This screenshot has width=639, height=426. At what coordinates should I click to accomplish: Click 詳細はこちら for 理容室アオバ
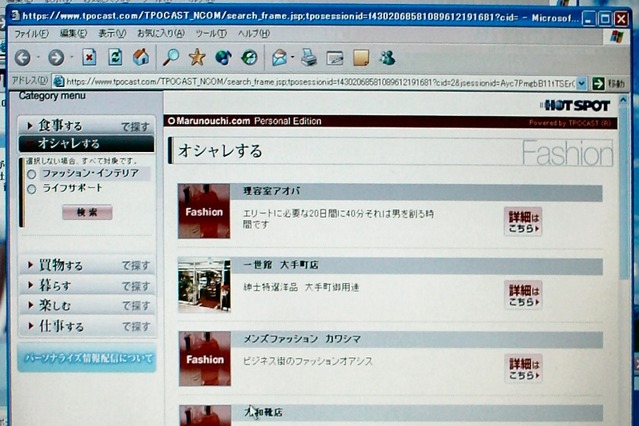pyautogui.click(x=523, y=221)
